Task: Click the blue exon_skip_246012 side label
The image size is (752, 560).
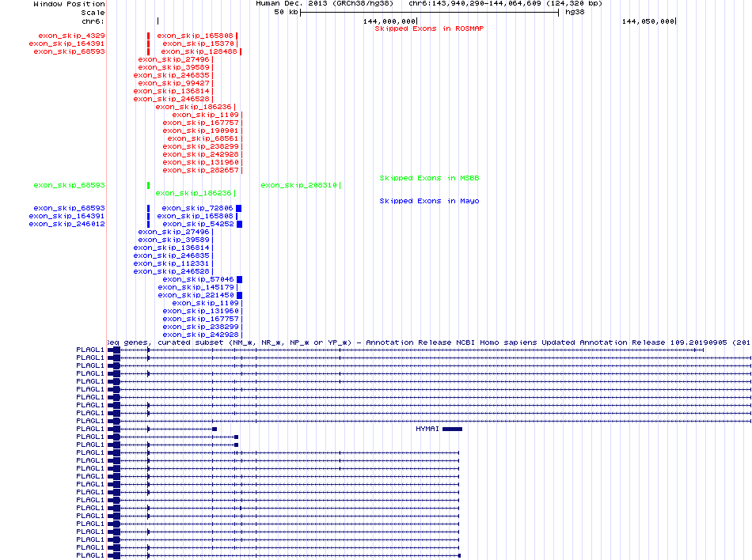Action: pyautogui.click(x=66, y=224)
